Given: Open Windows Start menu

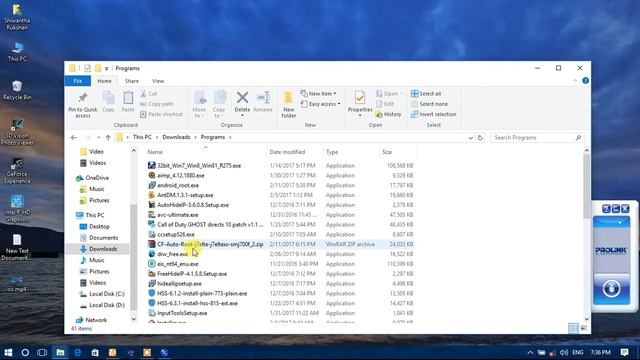Looking at the screenshot, I should [x=8, y=352].
